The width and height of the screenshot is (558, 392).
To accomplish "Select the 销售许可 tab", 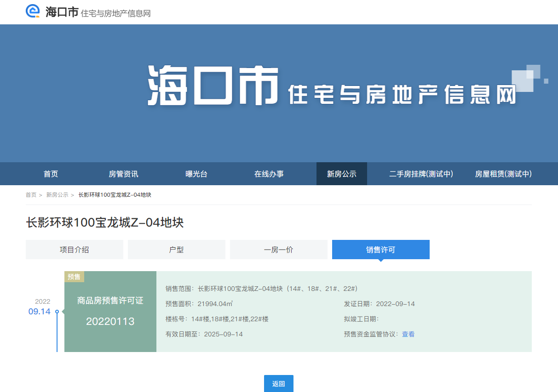I will coord(381,250).
